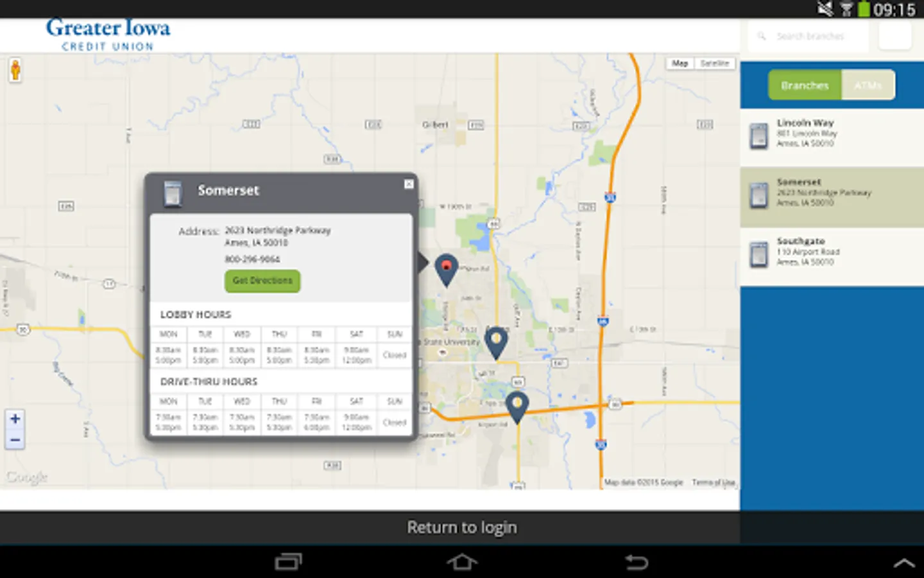Click the Greater Iowa Credit Union logo
924x578 pixels.
pos(108,35)
